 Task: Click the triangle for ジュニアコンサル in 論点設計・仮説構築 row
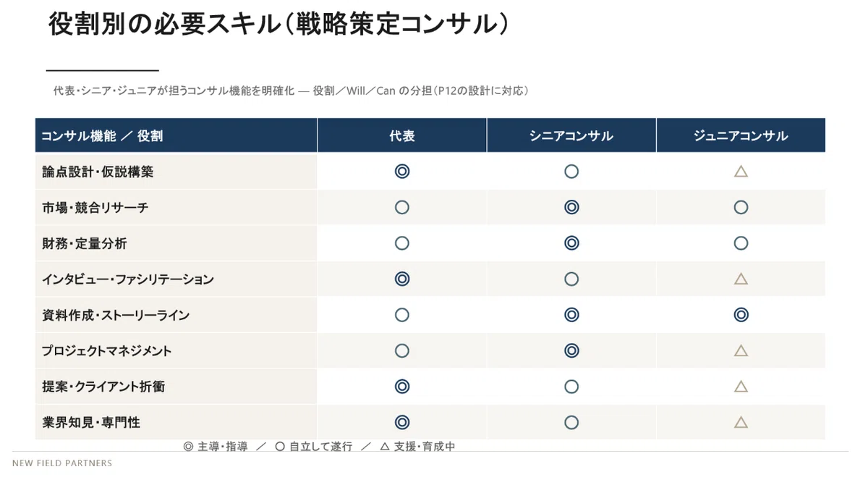point(741,172)
